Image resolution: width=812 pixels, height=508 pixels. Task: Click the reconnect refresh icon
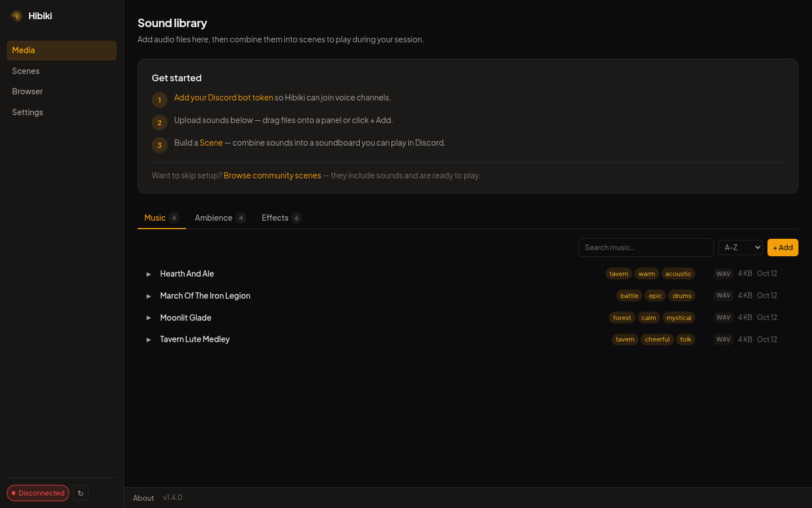click(81, 493)
